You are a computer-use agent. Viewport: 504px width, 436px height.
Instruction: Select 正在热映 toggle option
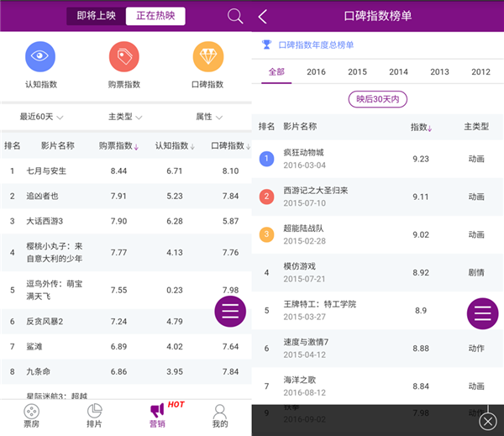155,17
